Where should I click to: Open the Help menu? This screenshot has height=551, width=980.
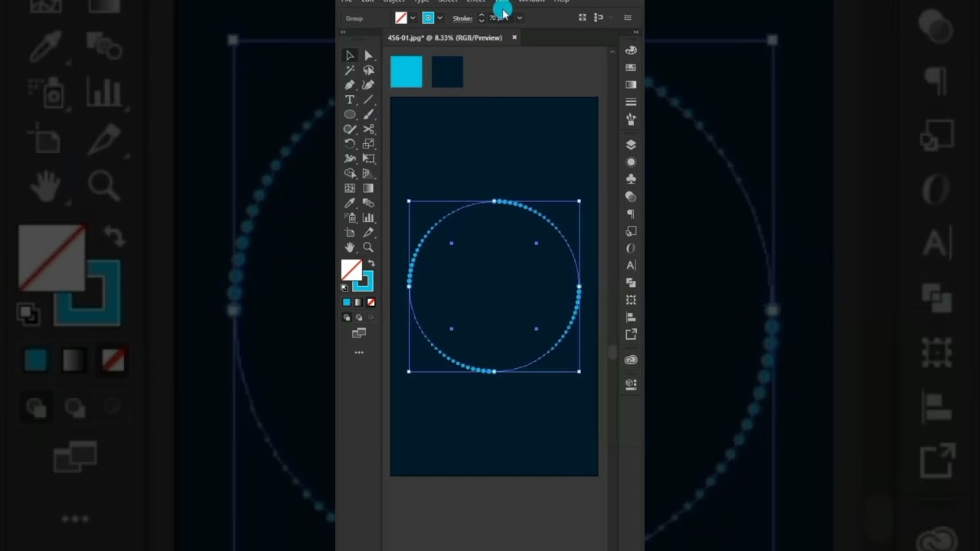coord(561,2)
